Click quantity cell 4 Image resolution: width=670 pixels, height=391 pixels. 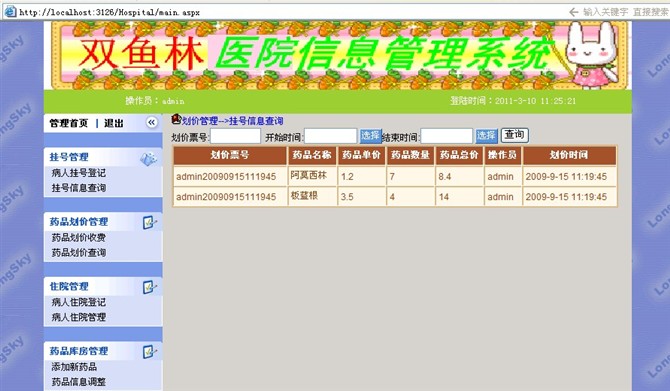click(x=410, y=197)
